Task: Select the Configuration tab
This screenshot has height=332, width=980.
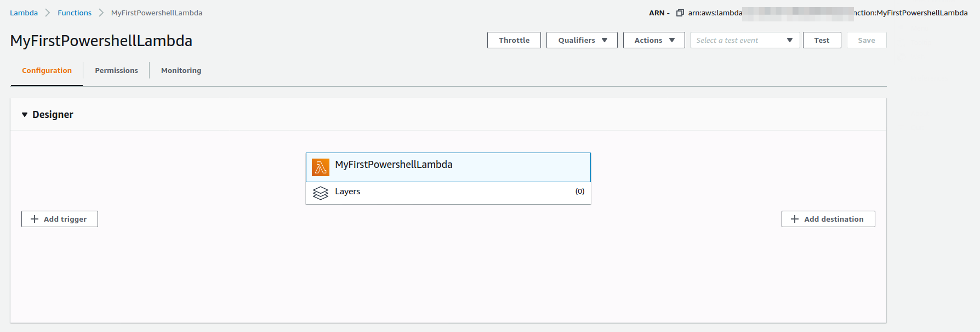Action: click(x=47, y=70)
